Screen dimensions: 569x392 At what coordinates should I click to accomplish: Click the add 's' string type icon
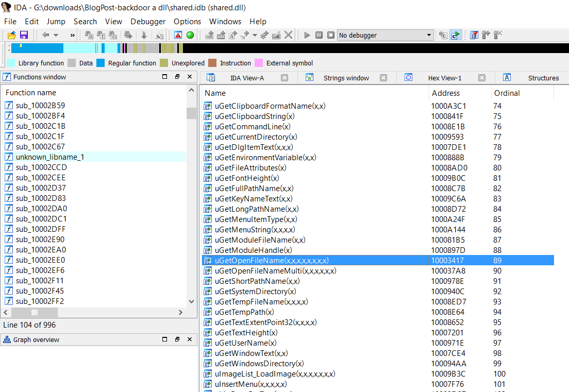click(x=245, y=35)
